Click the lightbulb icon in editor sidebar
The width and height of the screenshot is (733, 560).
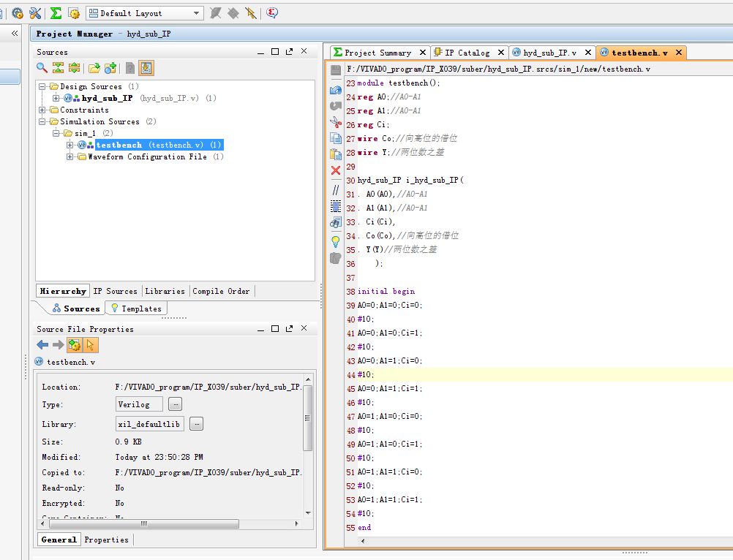coord(336,241)
